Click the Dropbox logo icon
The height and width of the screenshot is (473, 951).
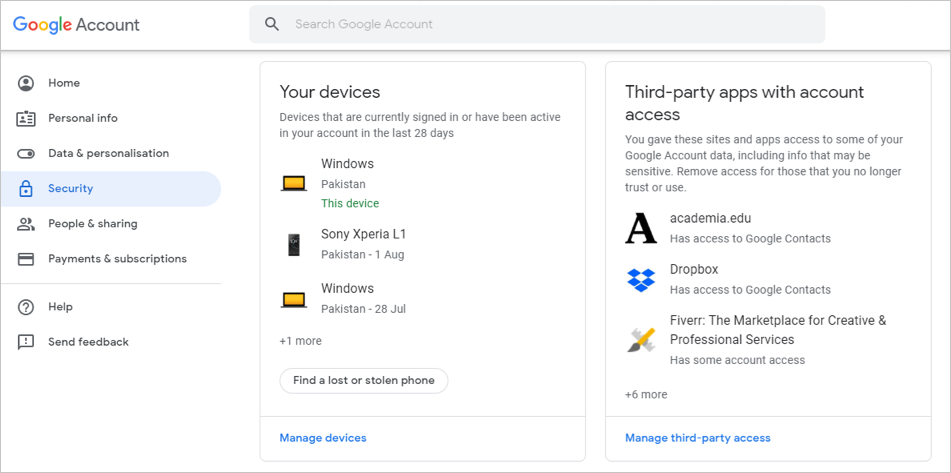641,279
